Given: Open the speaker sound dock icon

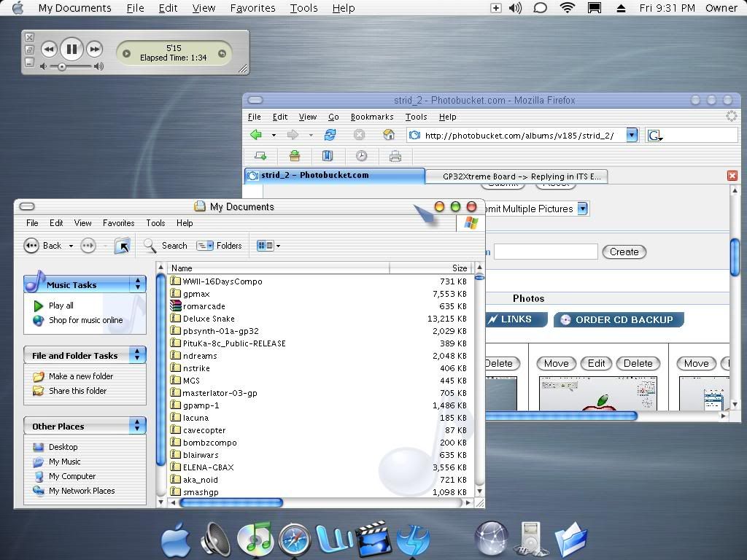Looking at the screenshot, I should pos(215,540).
